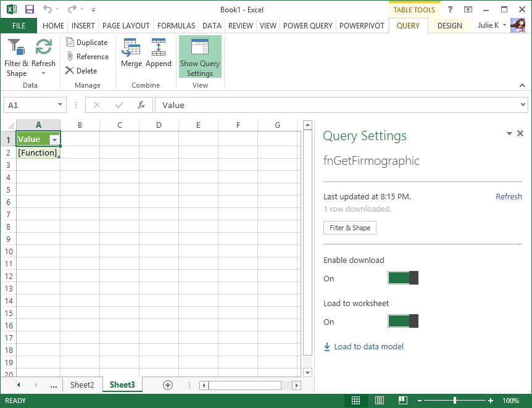Select row 5 header

coord(8,189)
